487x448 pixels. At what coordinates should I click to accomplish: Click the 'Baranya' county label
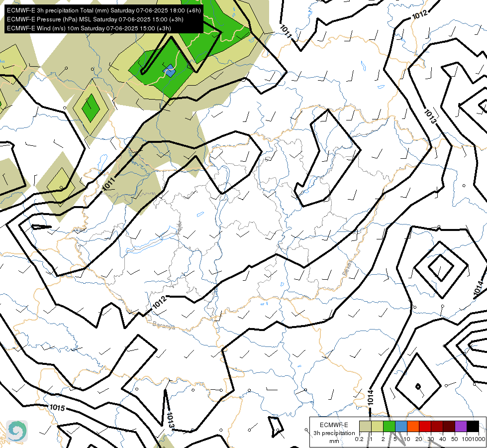[x=164, y=325]
